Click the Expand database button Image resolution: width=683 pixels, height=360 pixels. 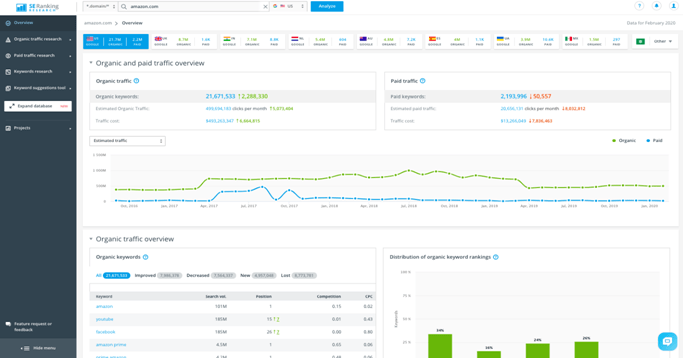click(x=38, y=106)
